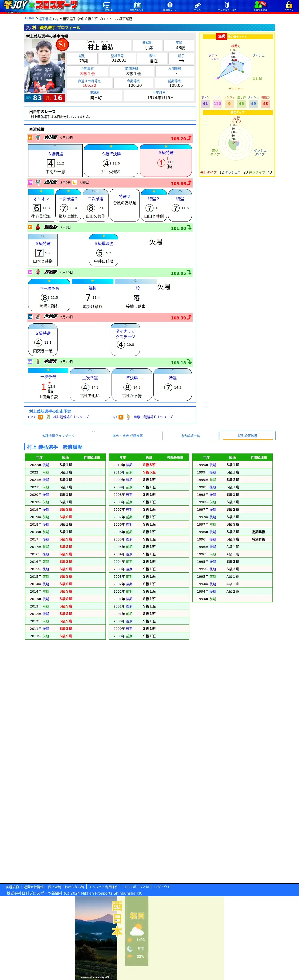Click the 新規会員登録 registration icon

click(x=260, y=6)
